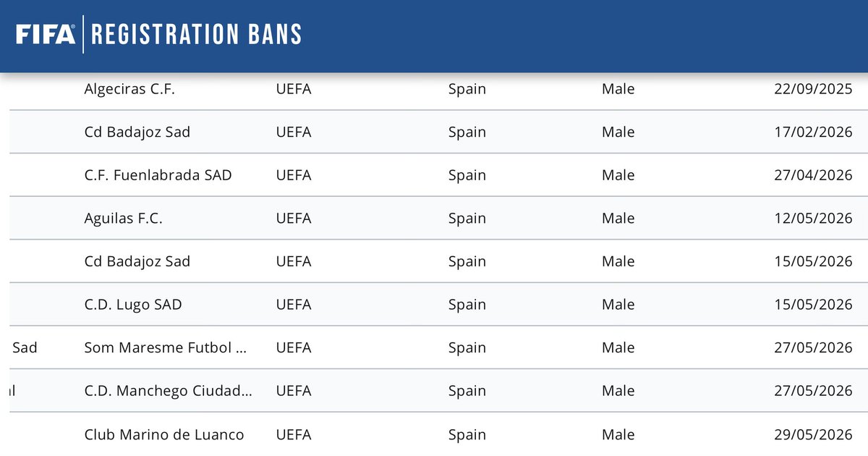Screen dimensions: 868x456
Task: Click the date 12/05/2026 for Aguilas
Action: (813, 218)
